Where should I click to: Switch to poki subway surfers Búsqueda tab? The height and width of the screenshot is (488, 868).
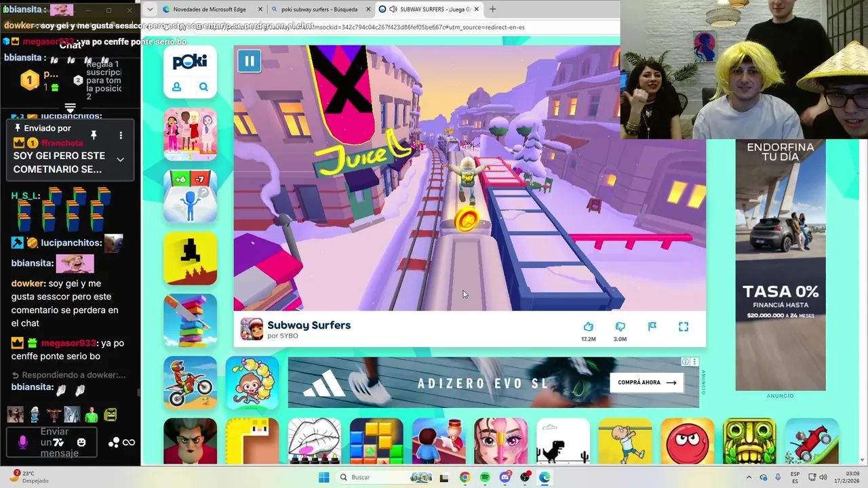point(321,9)
